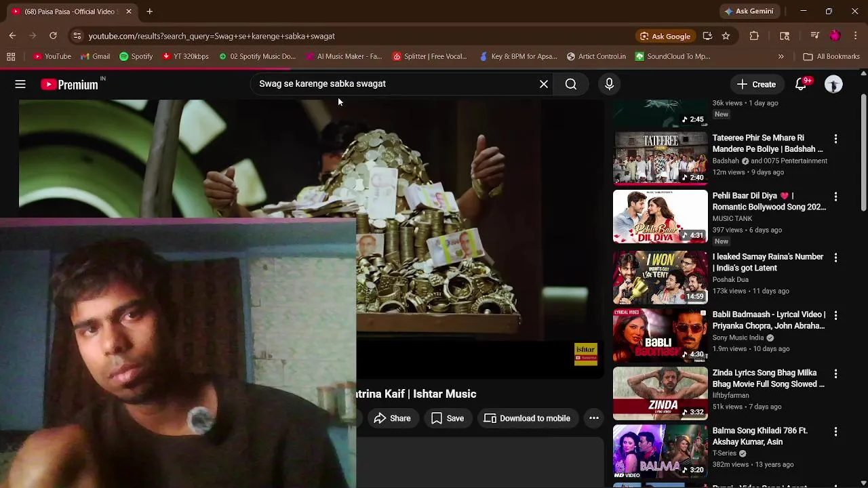The image size is (868, 488).
Task: Open the Badshah channel link
Action: click(726, 161)
